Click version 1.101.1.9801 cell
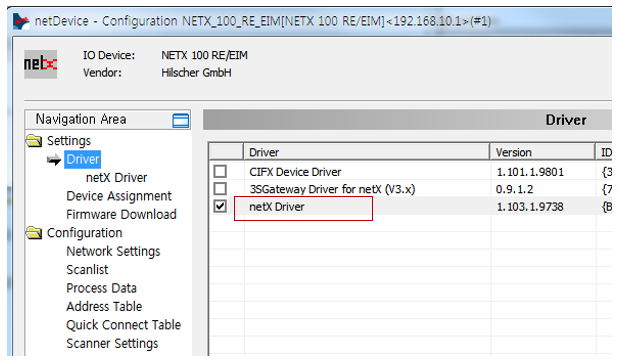Image resolution: width=619 pixels, height=361 pixels. pyautogui.click(x=530, y=172)
